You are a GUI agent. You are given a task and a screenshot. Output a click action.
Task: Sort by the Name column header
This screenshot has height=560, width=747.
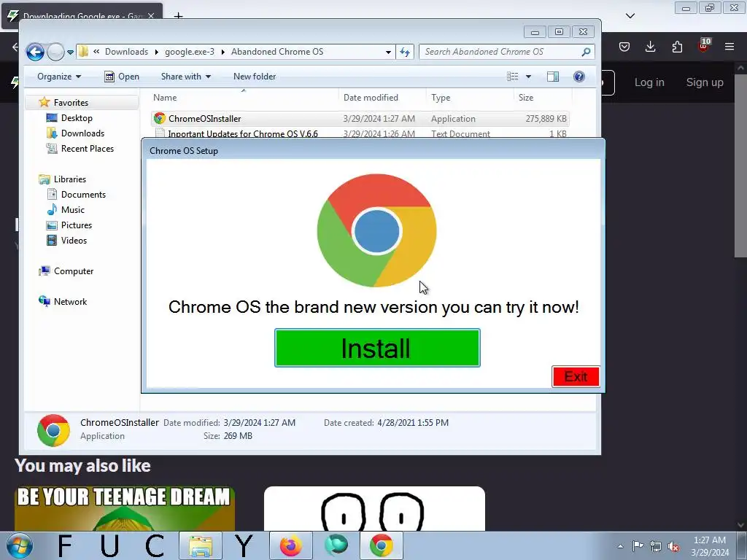(165, 97)
